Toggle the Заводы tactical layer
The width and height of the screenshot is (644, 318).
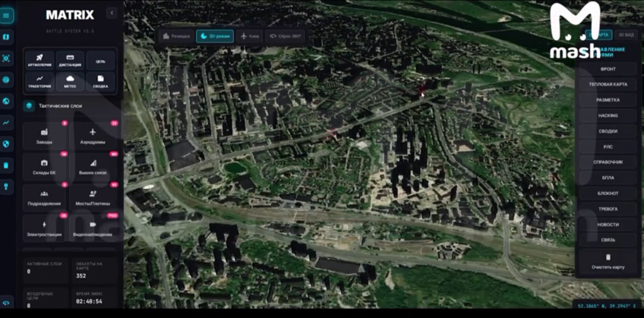click(44, 136)
